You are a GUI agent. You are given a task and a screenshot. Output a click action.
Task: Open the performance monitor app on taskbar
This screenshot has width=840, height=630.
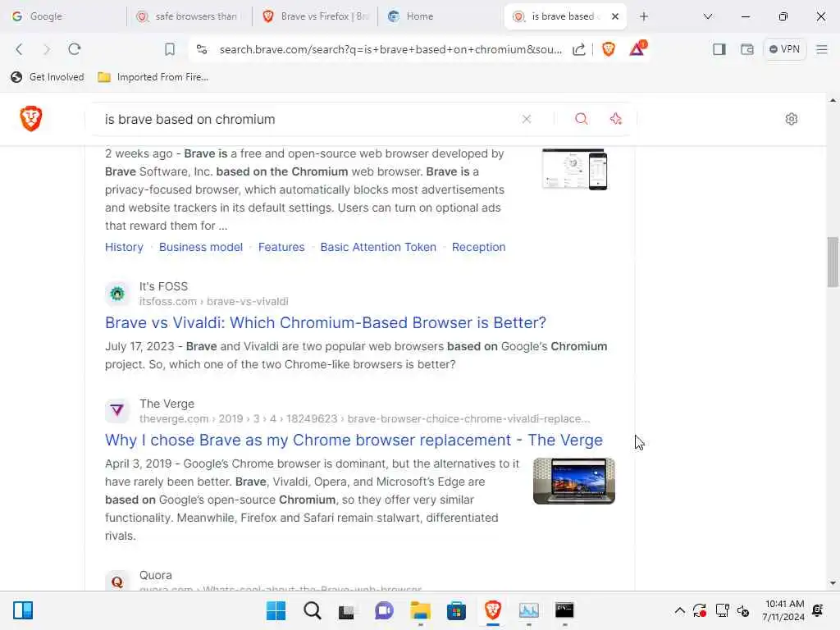click(x=529, y=610)
